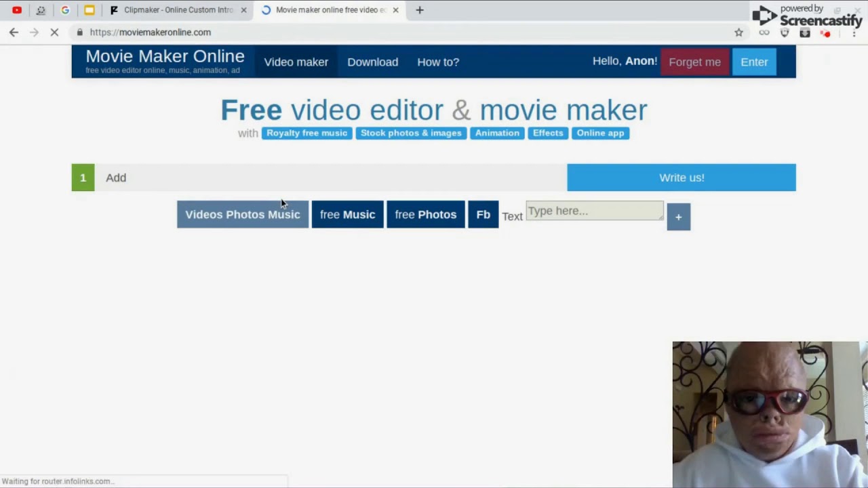Click the Hello, Anon! greeting
868x488 pixels.
pos(625,61)
